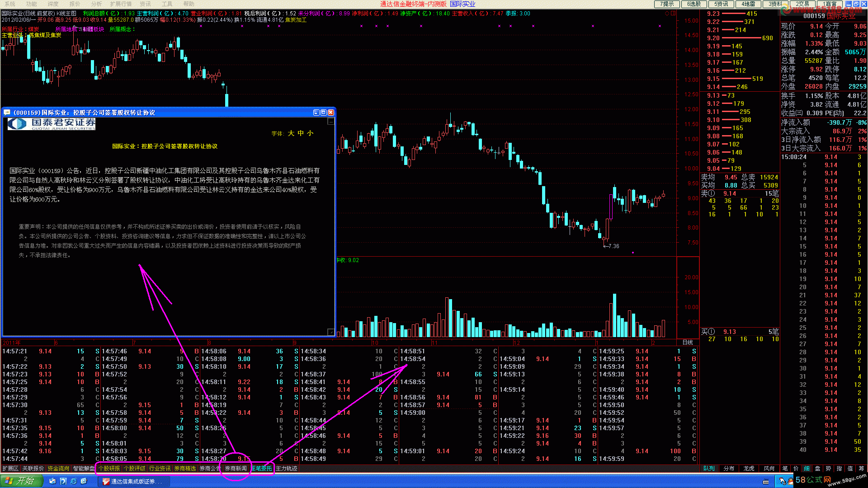
Task: Select the 值 tab in tick panel
Action: pyautogui.click(x=850, y=469)
